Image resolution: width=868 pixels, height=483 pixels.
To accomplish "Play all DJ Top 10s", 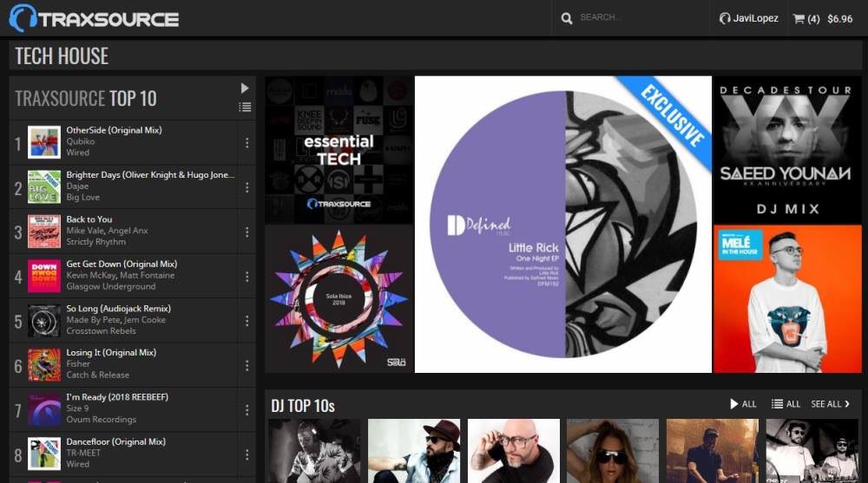I will [x=743, y=404].
